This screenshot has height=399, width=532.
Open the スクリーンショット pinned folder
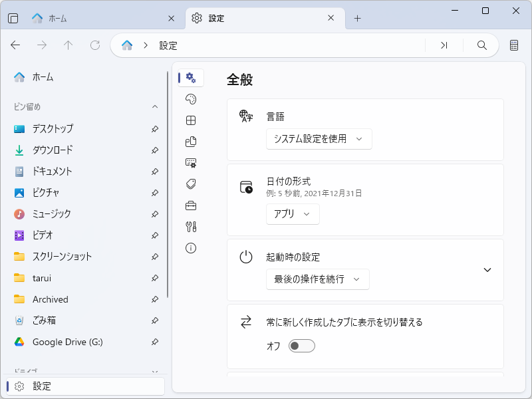pos(85,257)
